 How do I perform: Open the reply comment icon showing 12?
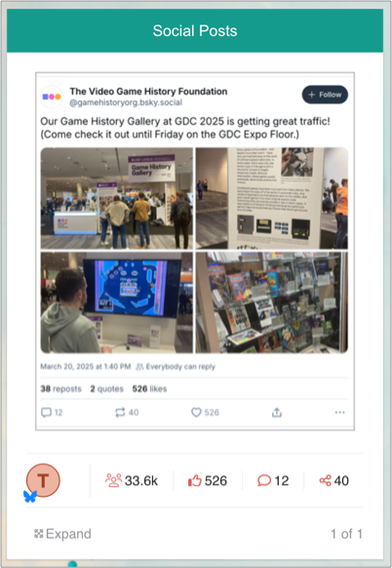[x=46, y=413]
